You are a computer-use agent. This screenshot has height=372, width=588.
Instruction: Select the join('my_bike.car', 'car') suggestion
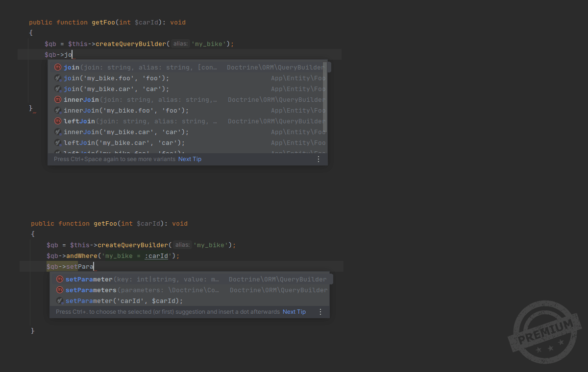click(x=116, y=89)
